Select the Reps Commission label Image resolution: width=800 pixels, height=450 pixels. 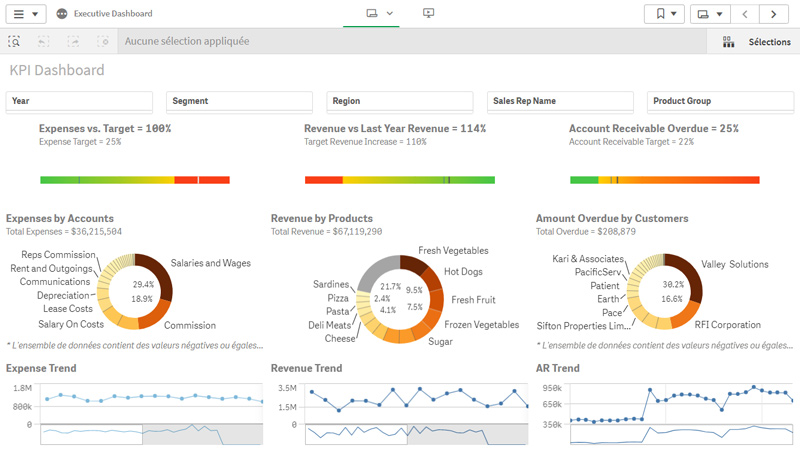[58, 255]
